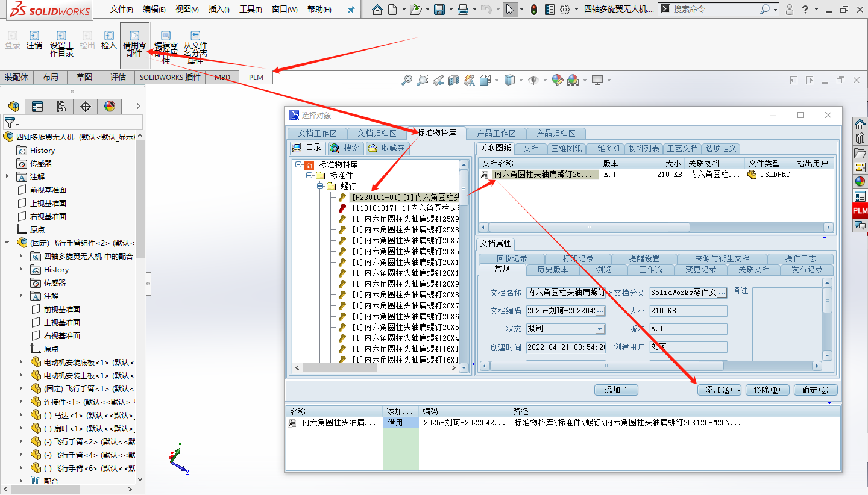Expand the 注解 node under root assembly
The image size is (868, 495).
7,176
